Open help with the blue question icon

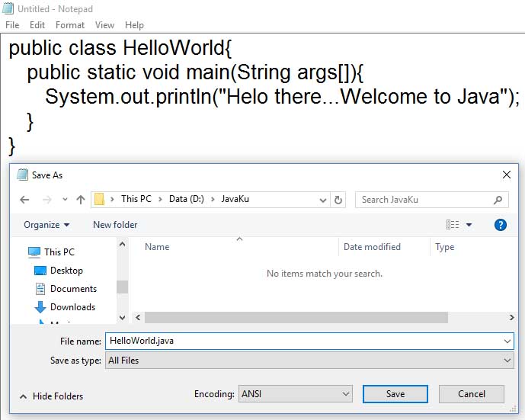pyautogui.click(x=500, y=225)
